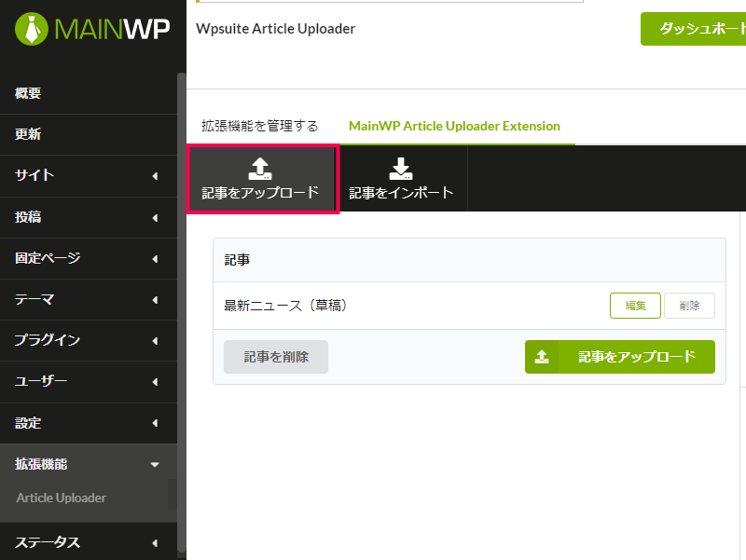The image size is (746, 560).
Task: Expand the 投稿 menu arrow
Action: (x=155, y=218)
